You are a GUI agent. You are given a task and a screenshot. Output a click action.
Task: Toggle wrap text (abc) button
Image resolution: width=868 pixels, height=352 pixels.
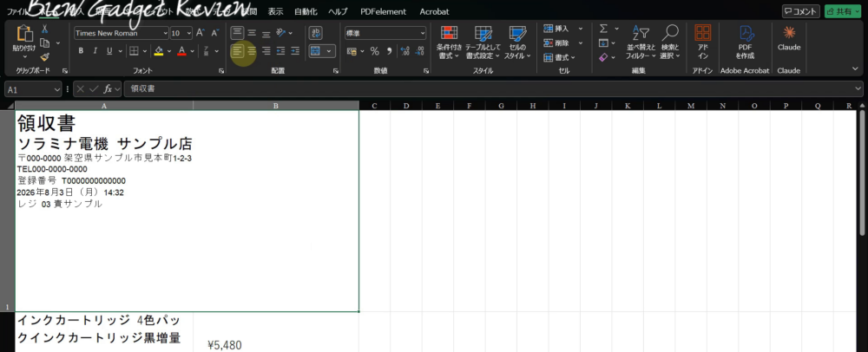316,33
